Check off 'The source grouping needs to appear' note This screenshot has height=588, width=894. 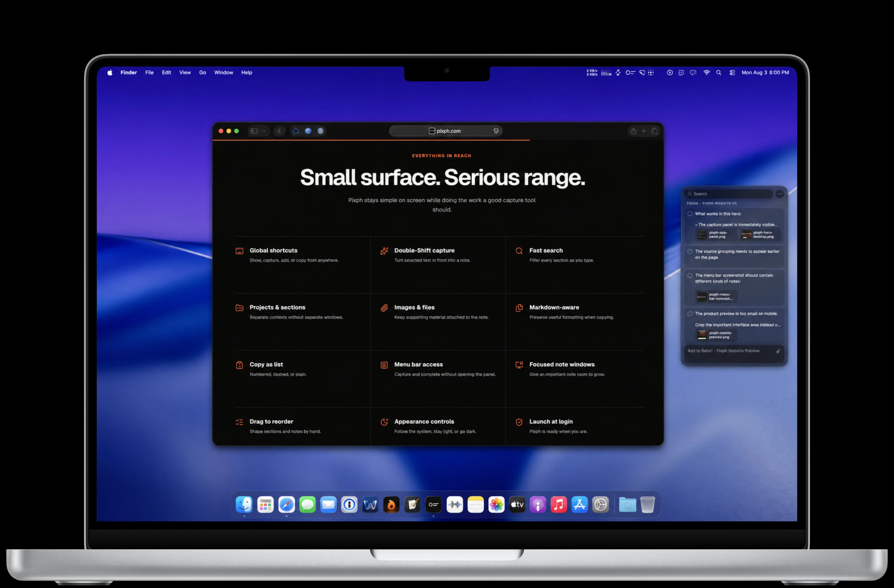[x=690, y=252]
